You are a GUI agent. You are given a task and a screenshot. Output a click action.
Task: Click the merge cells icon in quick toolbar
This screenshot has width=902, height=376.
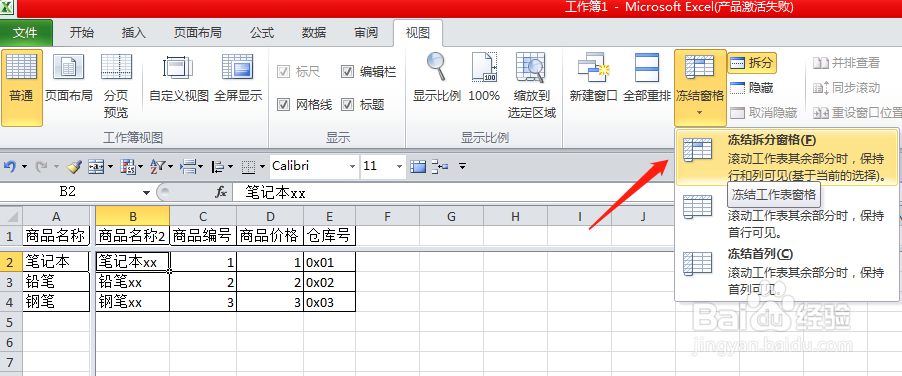[95, 167]
